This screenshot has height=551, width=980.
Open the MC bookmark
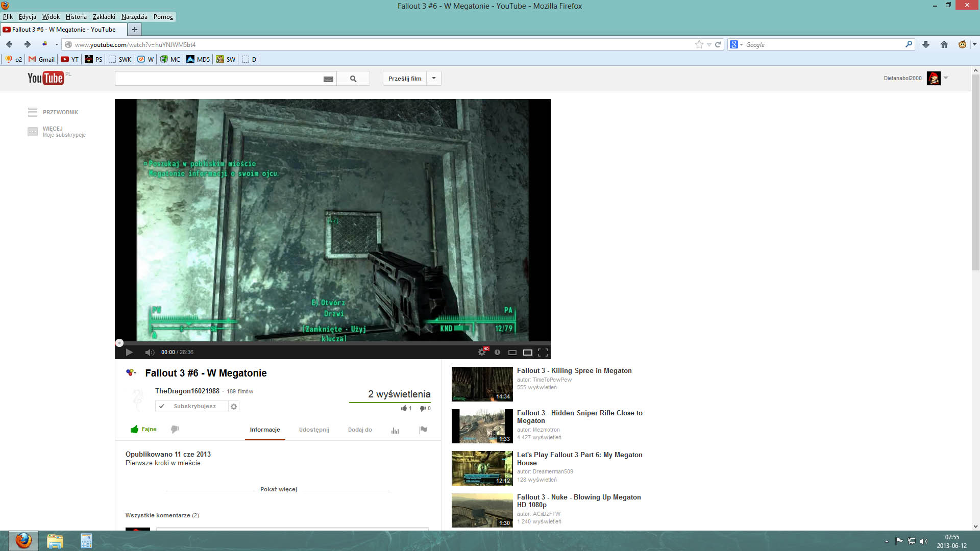click(170, 59)
